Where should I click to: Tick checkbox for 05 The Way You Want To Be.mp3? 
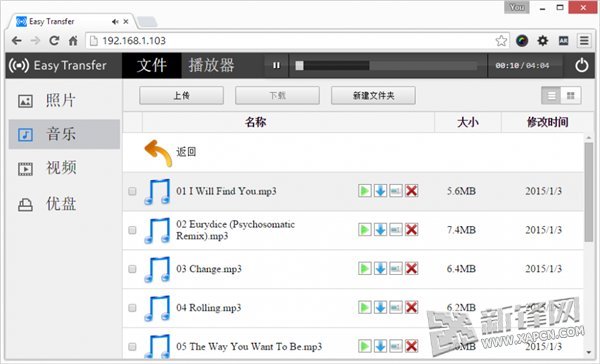click(132, 347)
